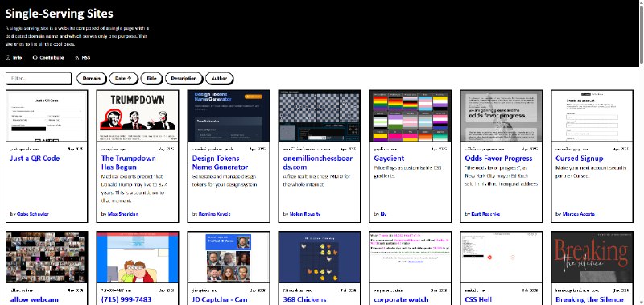Screen dimensions: 644x305
Task: View author Gabe Schuyler's link
Action: click(x=33, y=214)
